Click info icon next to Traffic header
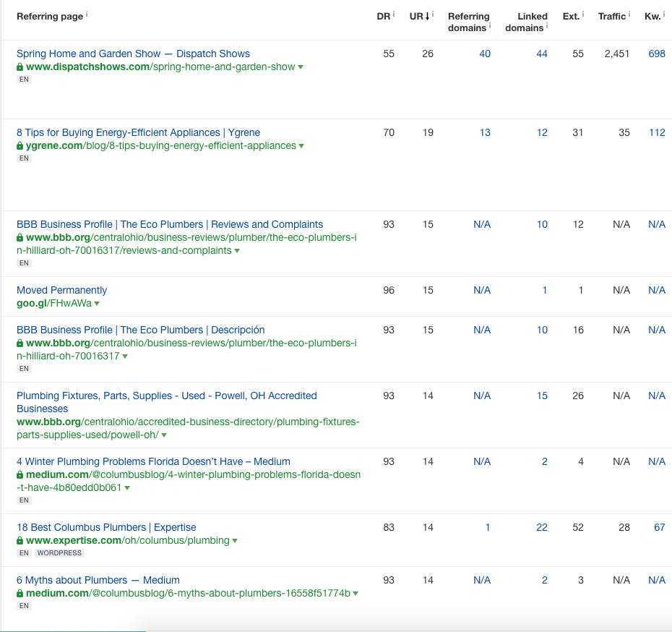Viewport: 672px width, 632px height. point(629,14)
